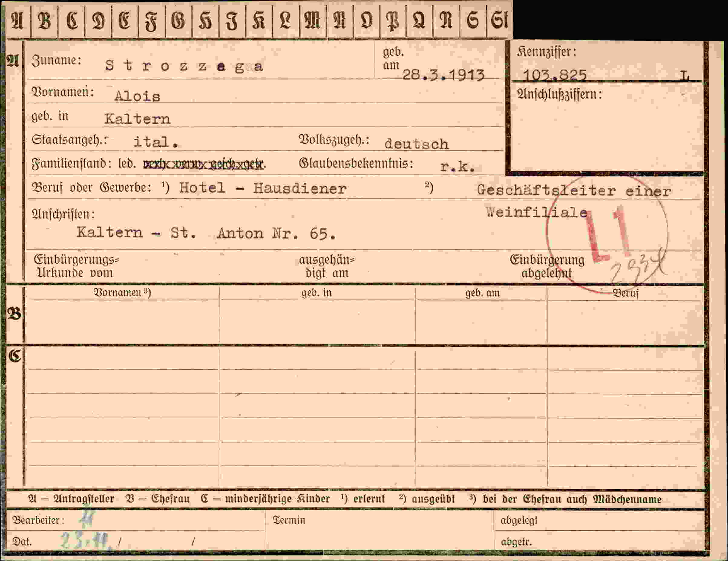Click the 'Beruf' column header in section B
728x561 pixels.
(625, 293)
